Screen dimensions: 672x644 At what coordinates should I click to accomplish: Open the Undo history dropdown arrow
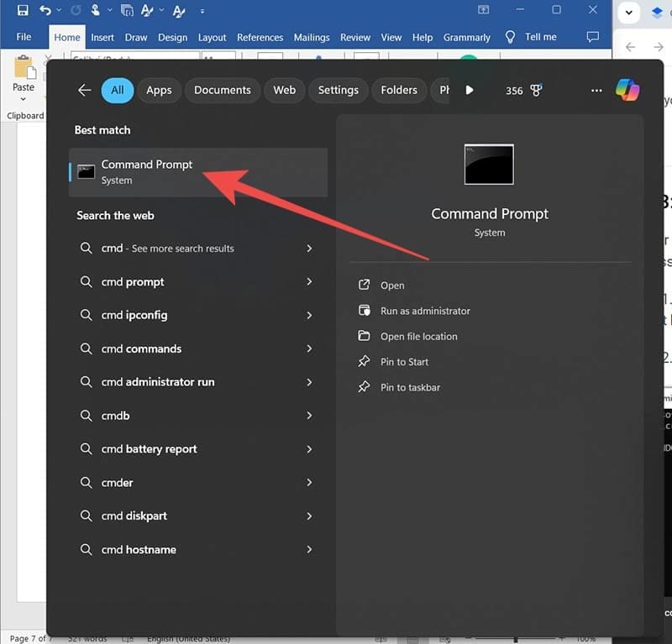[59, 10]
